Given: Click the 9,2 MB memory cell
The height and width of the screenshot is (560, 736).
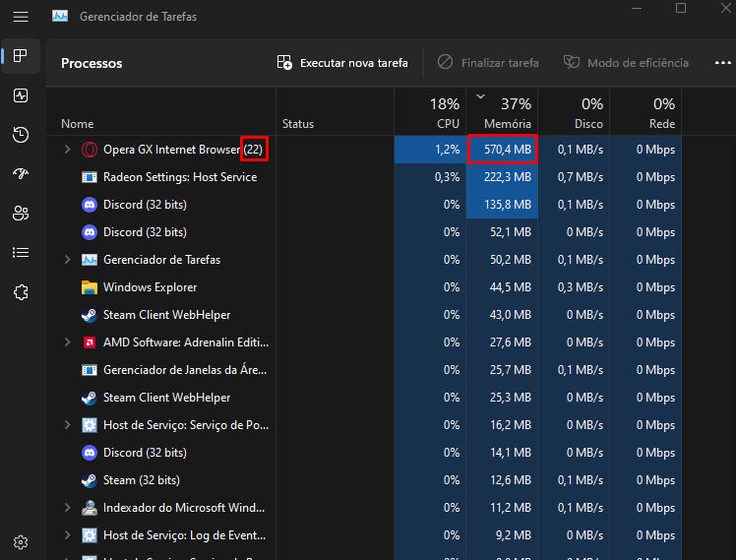Looking at the screenshot, I should click(x=502, y=535).
